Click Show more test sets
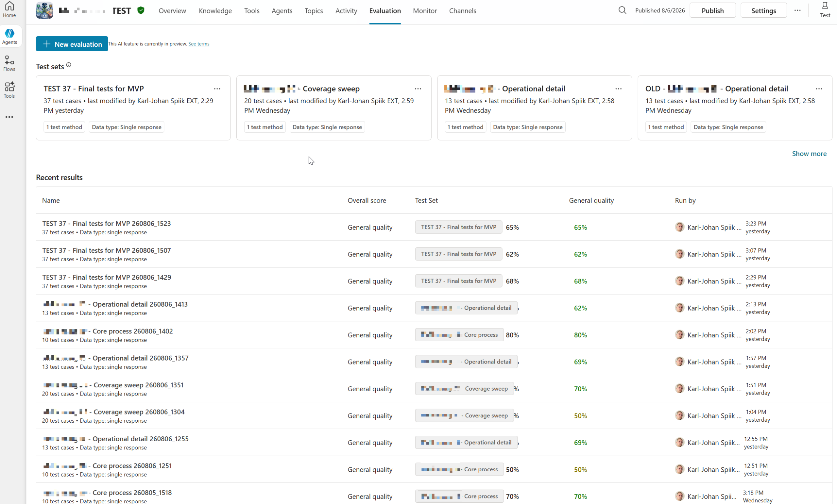 click(x=809, y=154)
